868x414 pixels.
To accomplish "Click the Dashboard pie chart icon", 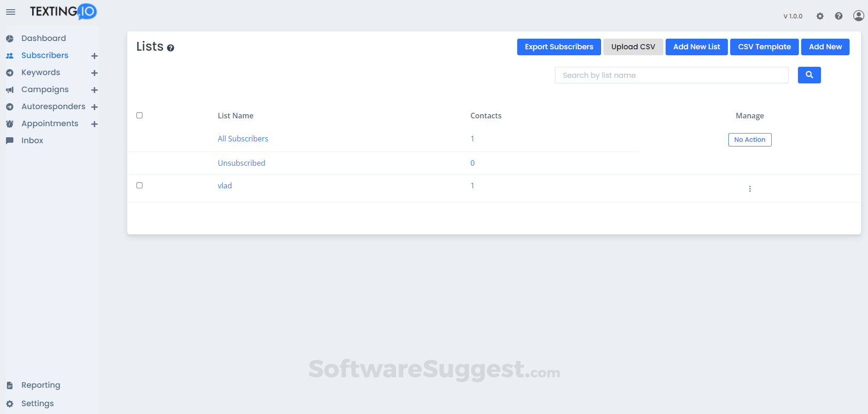I will coord(10,39).
